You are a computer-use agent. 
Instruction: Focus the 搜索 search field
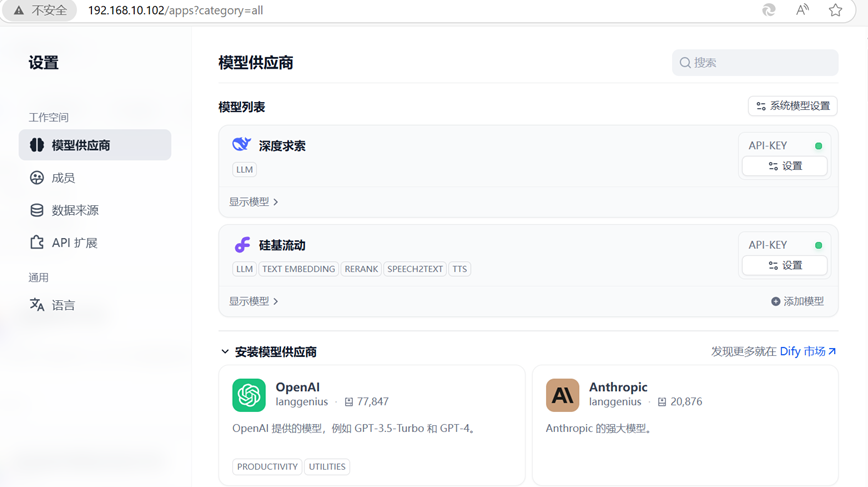[x=755, y=63]
